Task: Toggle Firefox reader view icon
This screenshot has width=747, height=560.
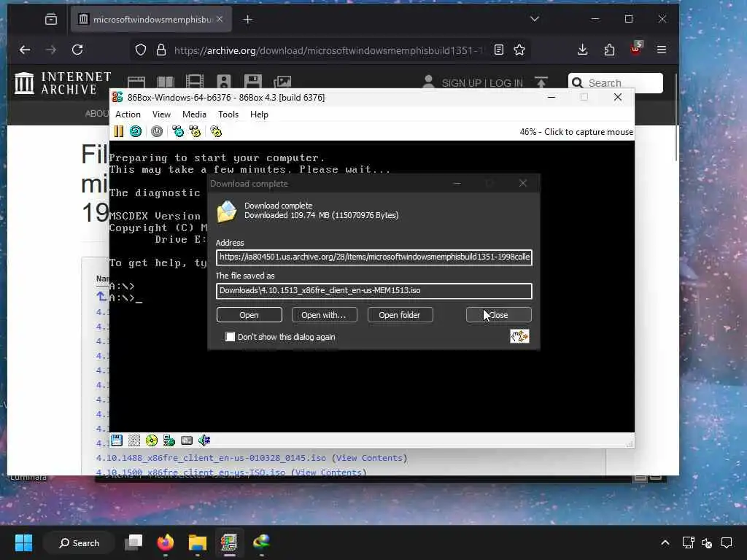Action: point(499,50)
